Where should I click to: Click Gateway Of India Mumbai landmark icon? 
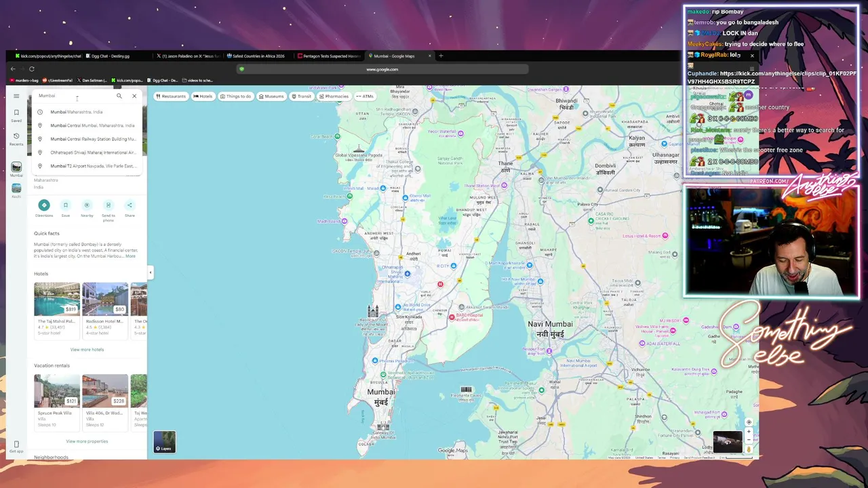[382, 428]
